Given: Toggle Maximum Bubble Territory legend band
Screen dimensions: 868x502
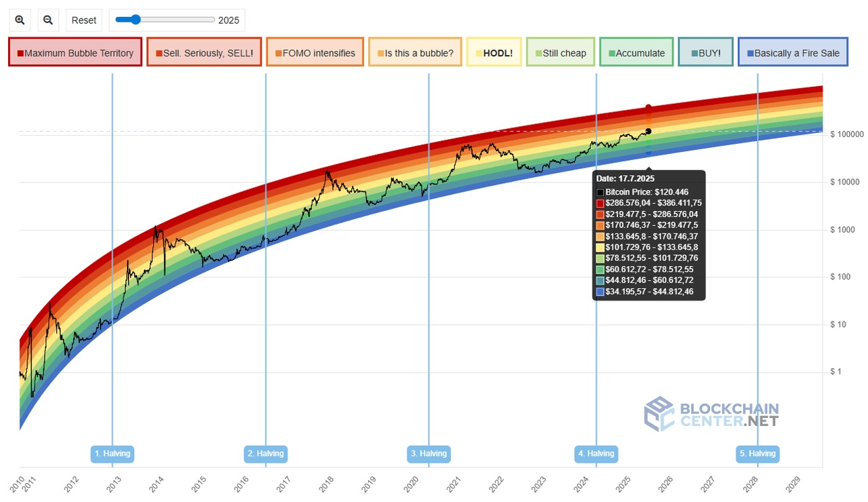Looking at the screenshot, I should [x=75, y=52].
